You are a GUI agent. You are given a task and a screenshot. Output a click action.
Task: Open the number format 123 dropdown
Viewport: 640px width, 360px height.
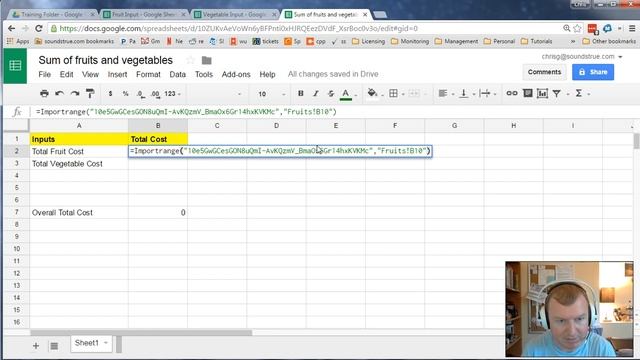click(172, 93)
